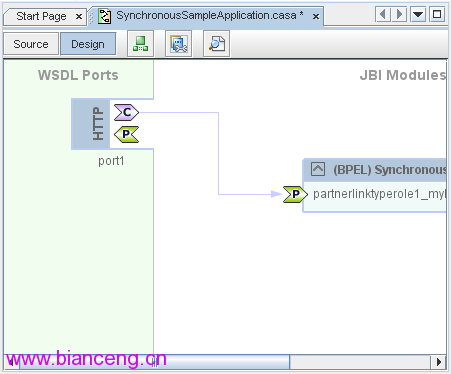Maximize the editor window button
This screenshot has width=451, height=374.
point(437,15)
